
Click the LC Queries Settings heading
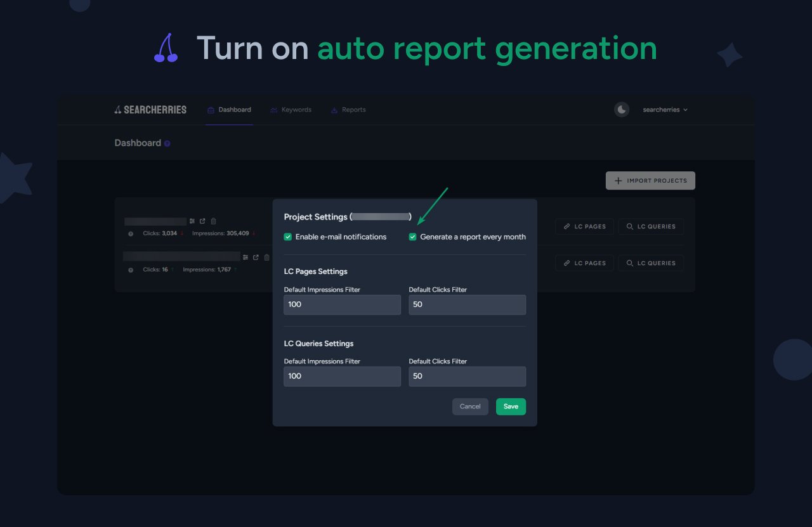(x=319, y=344)
